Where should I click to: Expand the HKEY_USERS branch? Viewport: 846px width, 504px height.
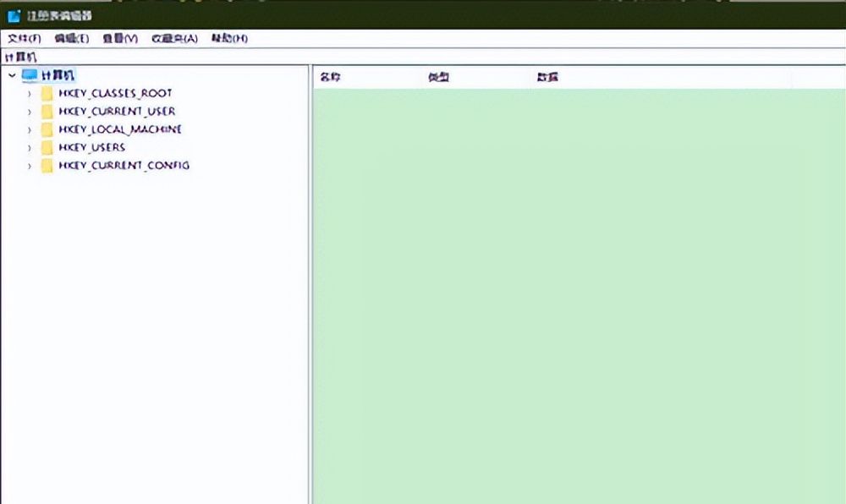[x=30, y=147]
